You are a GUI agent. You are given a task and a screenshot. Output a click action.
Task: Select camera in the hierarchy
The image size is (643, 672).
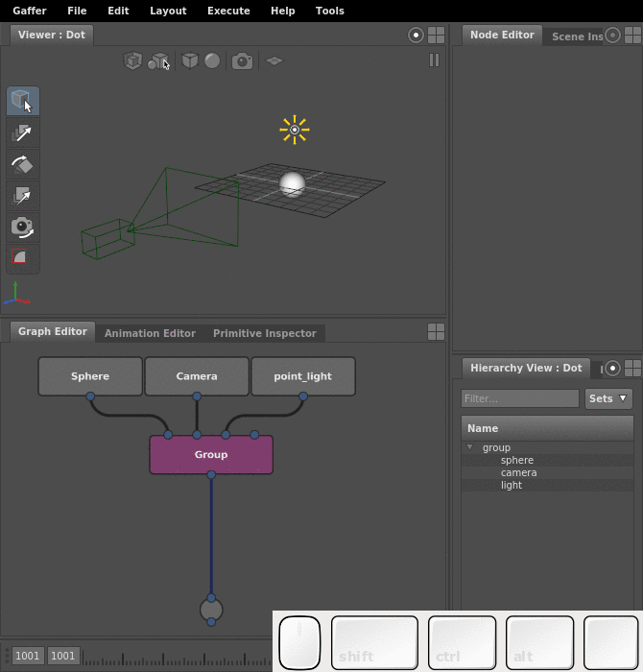[518, 472]
